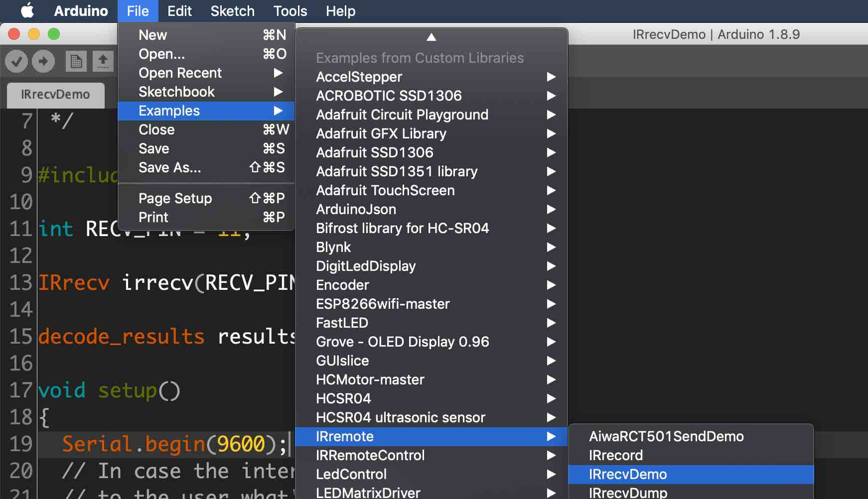Click the scroll-up arrow atop the examples submenu
Screen dimensions: 868x499
pos(431,36)
